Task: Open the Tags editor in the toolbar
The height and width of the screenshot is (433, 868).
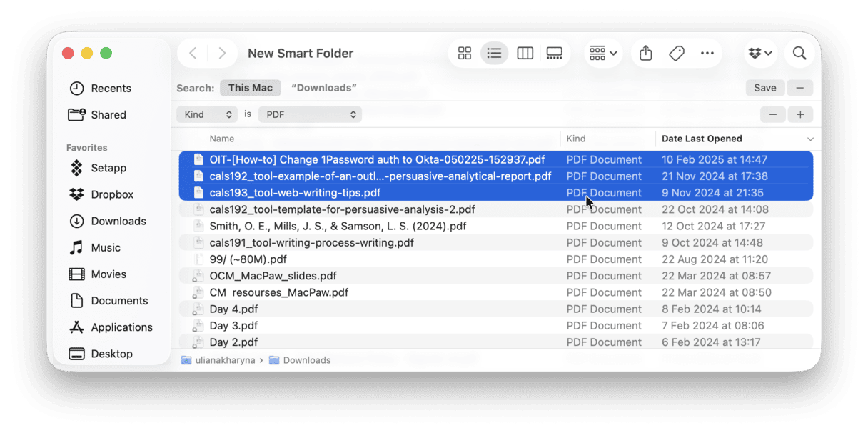Action: click(676, 53)
